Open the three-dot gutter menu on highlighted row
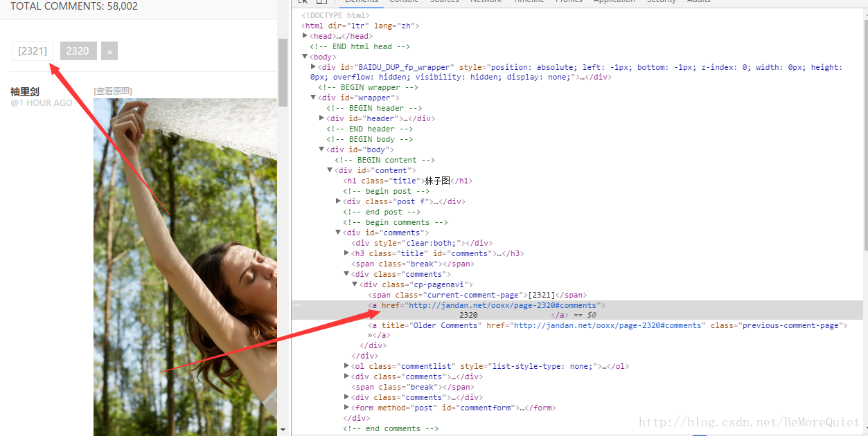The image size is (868, 436). (x=297, y=305)
